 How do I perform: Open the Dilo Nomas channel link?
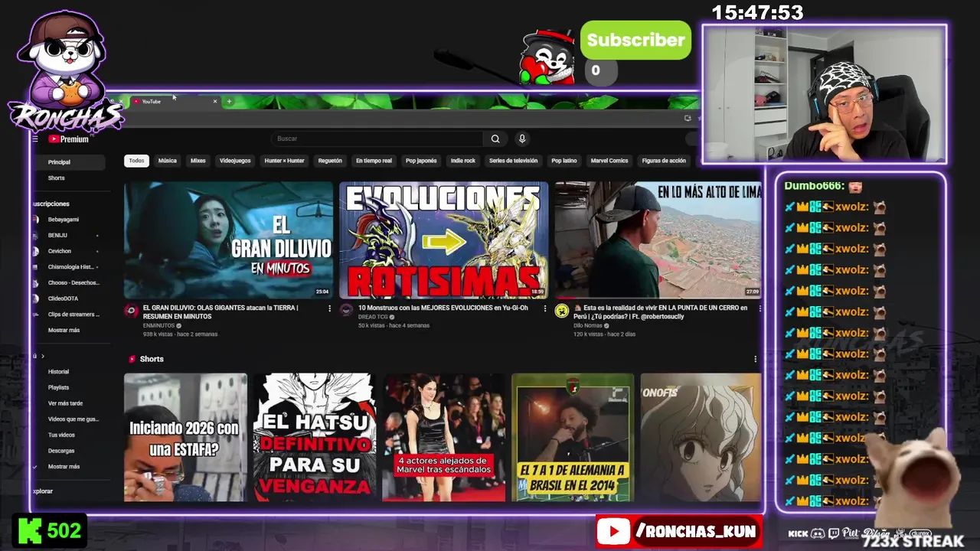[589, 325]
